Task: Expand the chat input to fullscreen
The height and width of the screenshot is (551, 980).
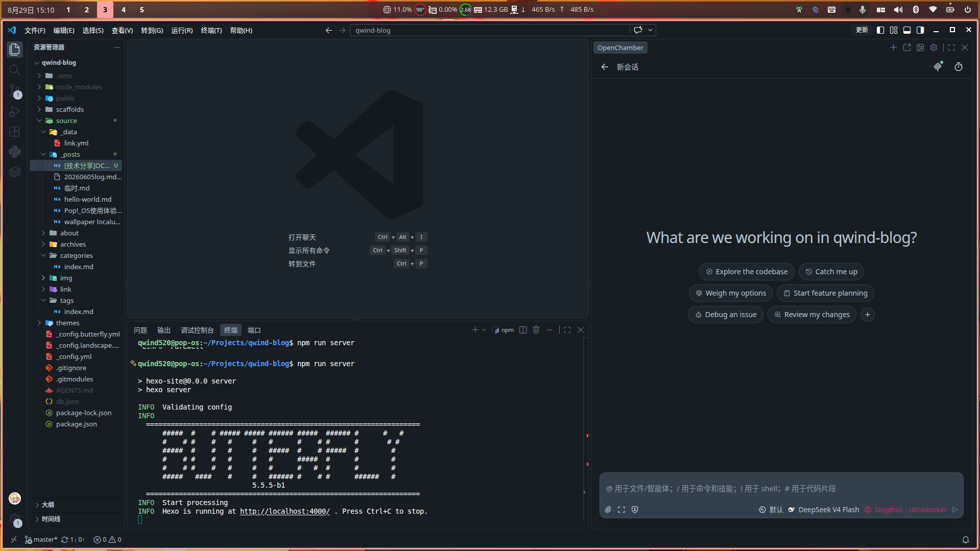Action: (622, 510)
